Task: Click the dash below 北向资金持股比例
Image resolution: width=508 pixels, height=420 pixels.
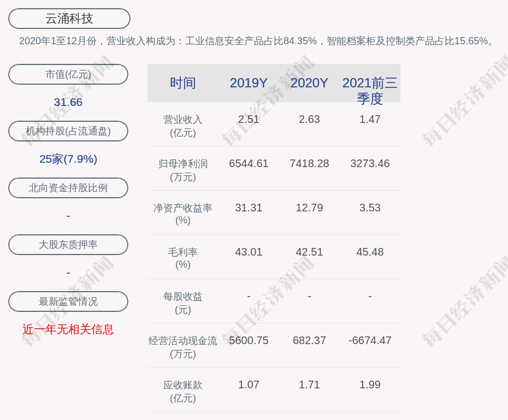Action: click(68, 216)
